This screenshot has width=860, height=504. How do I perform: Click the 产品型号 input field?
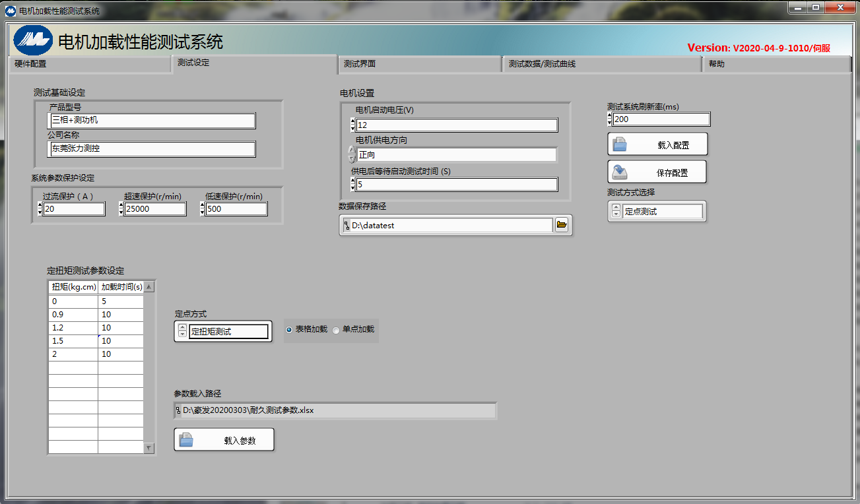(x=152, y=121)
